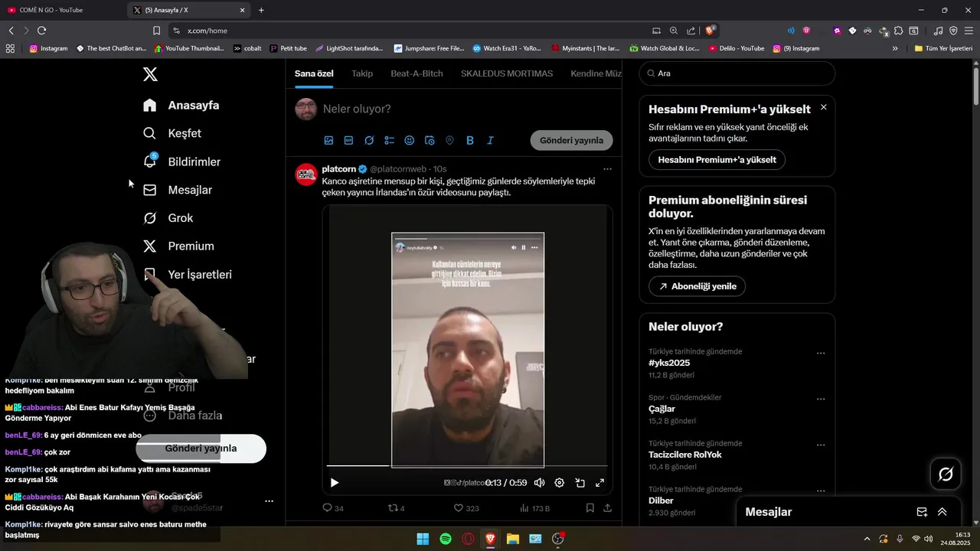Open Grok from the sidebar
This screenshot has width=980, height=551.
click(168, 218)
